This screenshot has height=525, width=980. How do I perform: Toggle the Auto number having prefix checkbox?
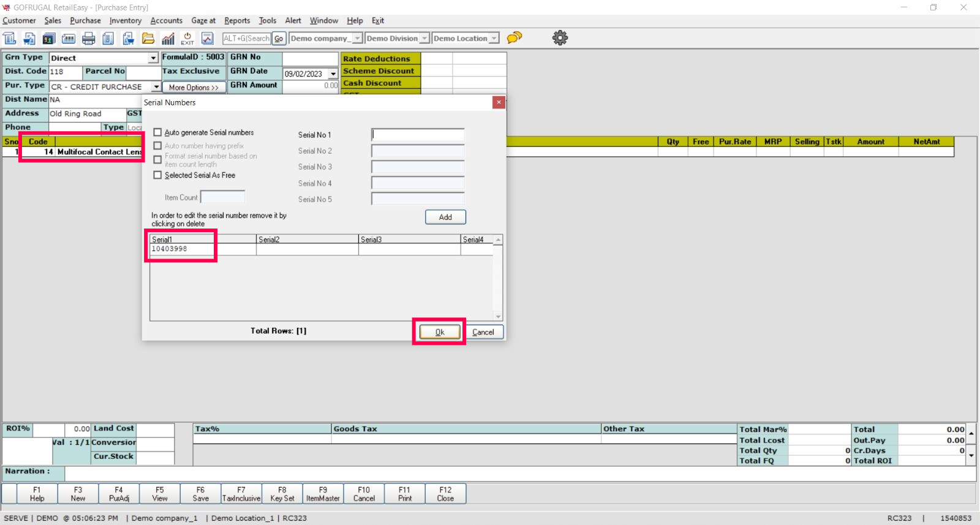pyautogui.click(x=157, y=146)
